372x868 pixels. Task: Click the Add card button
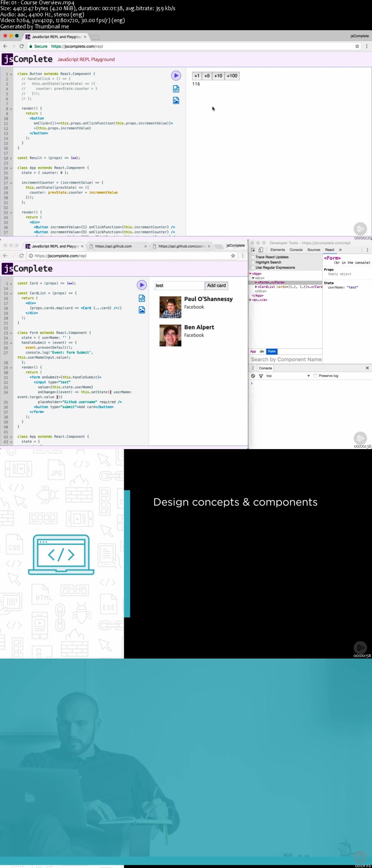click(x=217, y=285)
